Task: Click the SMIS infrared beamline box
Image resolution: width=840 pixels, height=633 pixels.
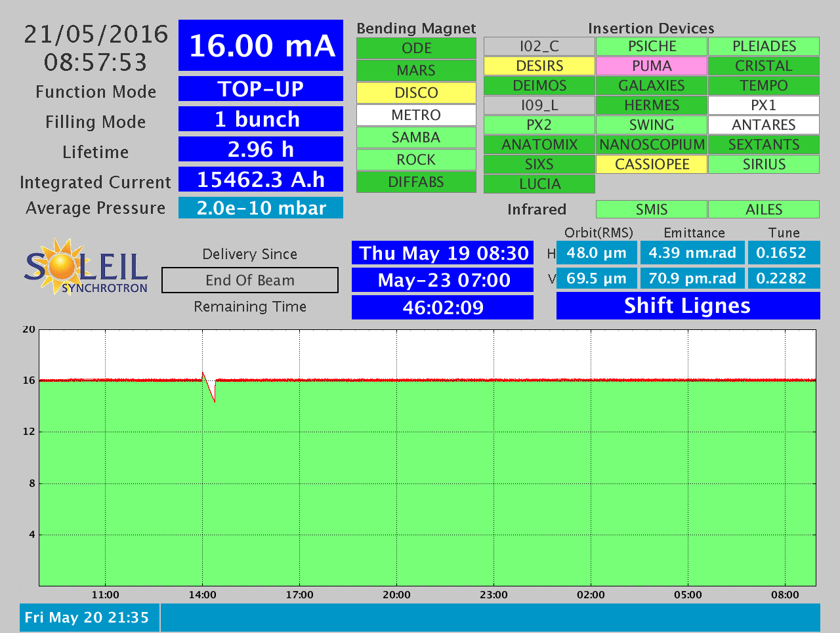Action: click(652, 209)
